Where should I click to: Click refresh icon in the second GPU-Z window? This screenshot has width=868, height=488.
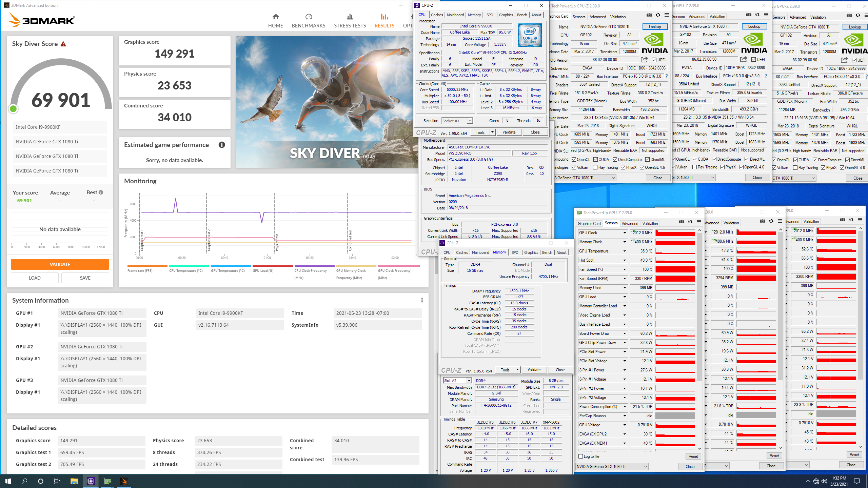[x=757, y=15]
